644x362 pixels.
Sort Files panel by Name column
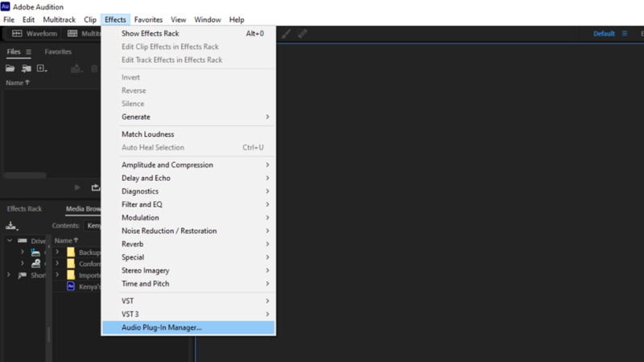(x=18, y=83)
